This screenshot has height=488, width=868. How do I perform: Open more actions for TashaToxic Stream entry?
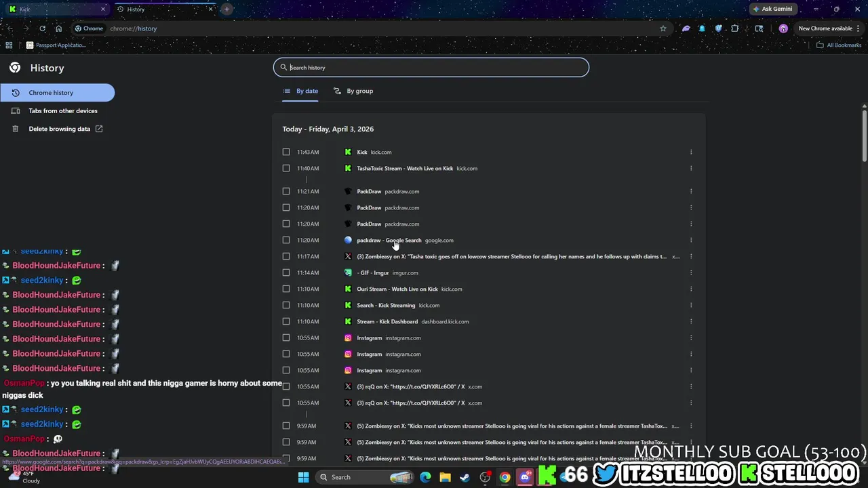click(691, 168)
